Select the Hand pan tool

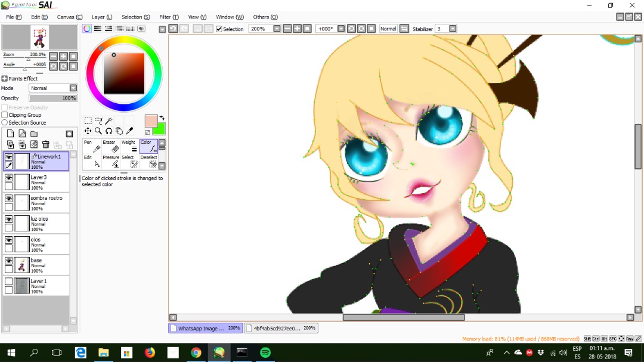pos(119,131)
